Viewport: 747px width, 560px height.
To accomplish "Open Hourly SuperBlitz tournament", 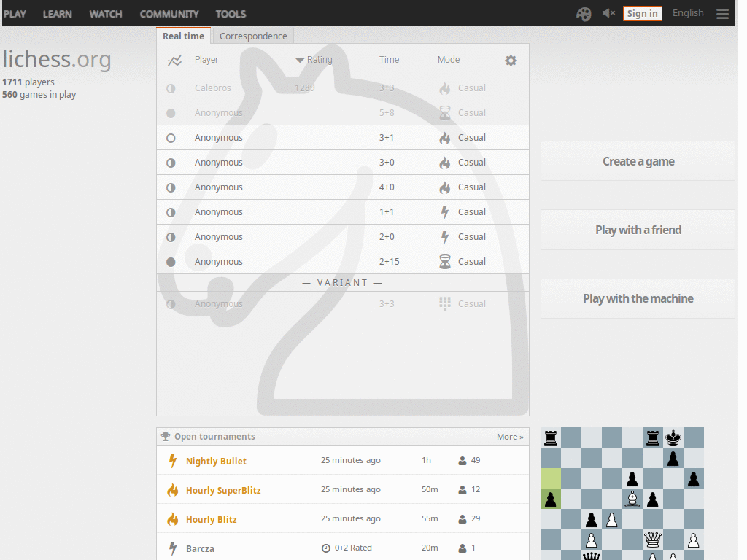I will coord(223,490).
